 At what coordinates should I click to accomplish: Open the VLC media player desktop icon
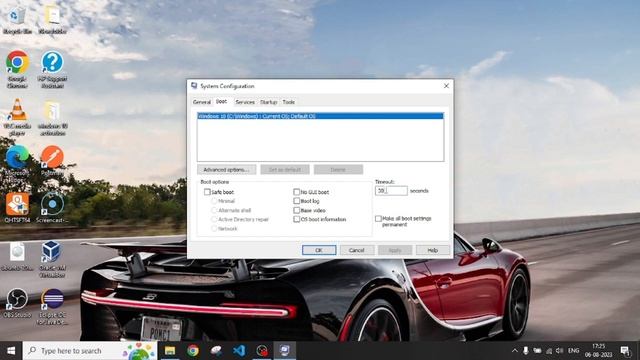coord(17,117)
